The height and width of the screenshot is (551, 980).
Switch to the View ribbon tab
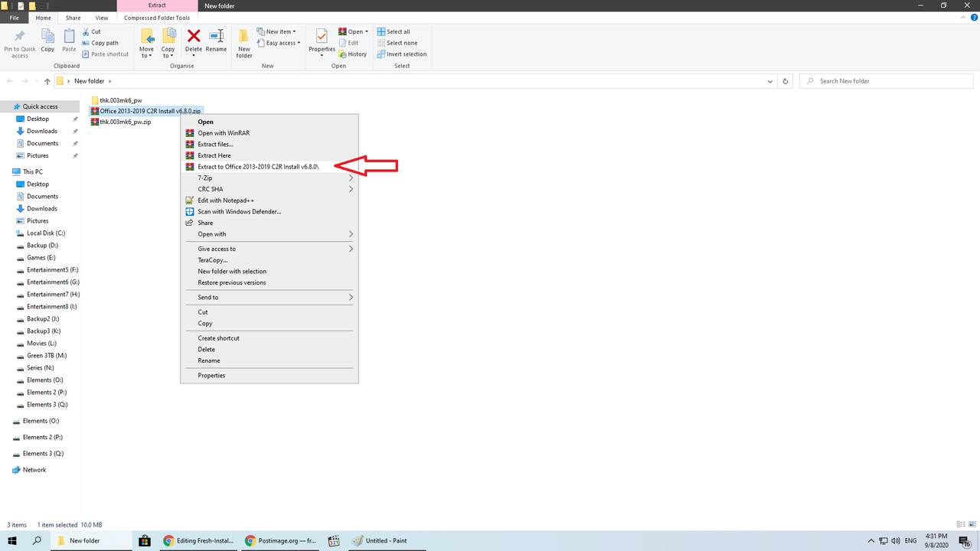102,18
